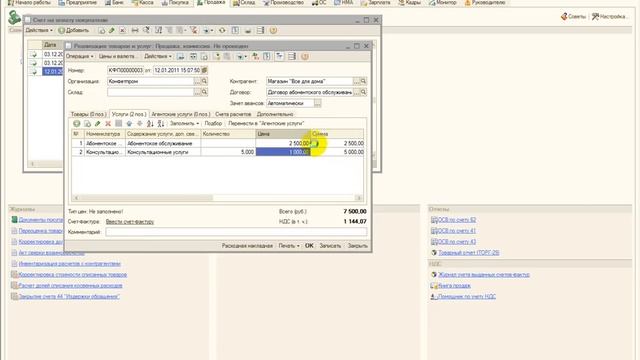
Task: Open the Дополнительно tab
Action: [x=275, y=114]
